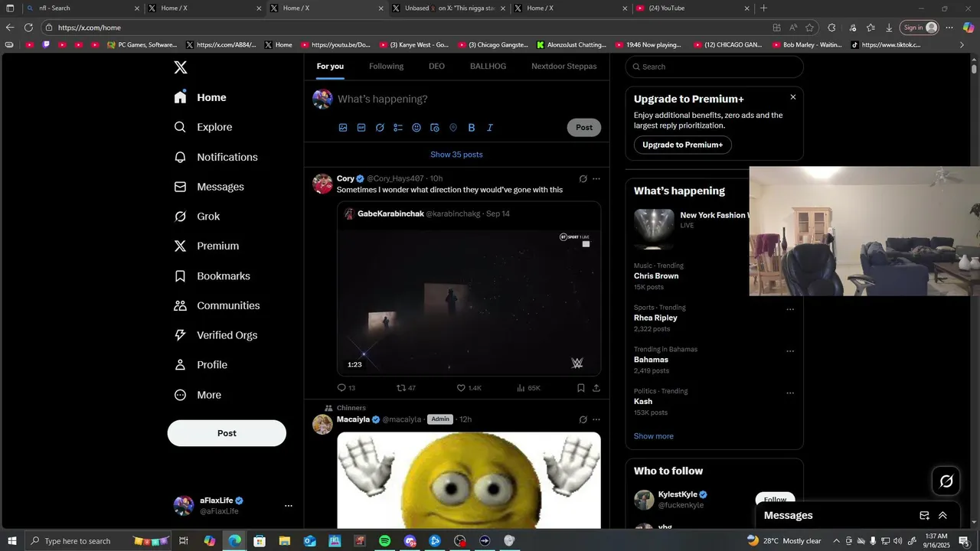
Task: Click Show more under What's happening
Action: pos(654,436)
